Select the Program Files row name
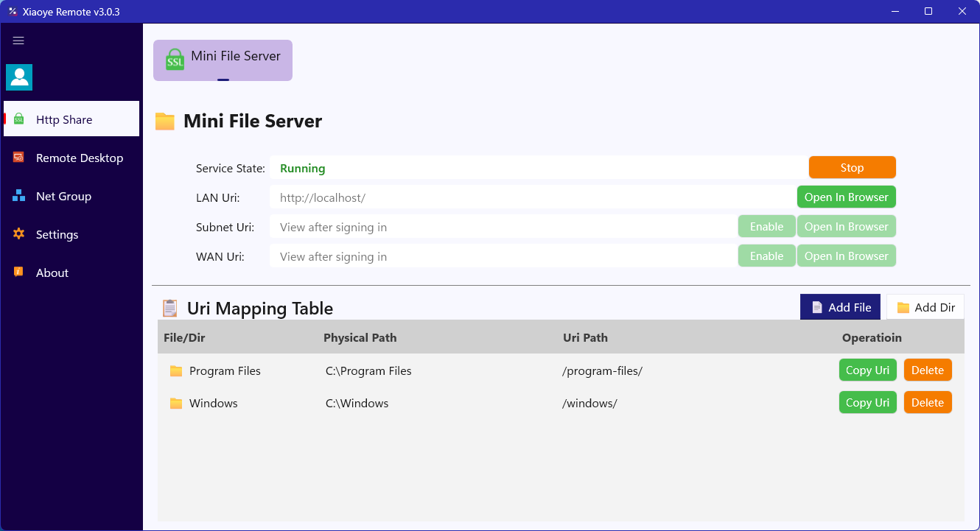This screenshot has height=531, width=980. tap(225, 371)
